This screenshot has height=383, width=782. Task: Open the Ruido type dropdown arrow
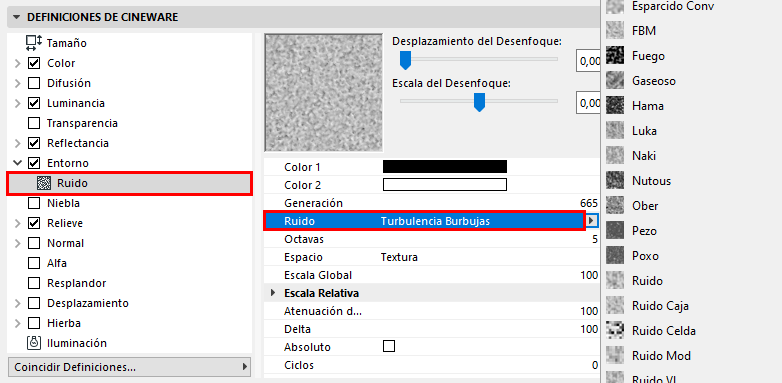pyautogui.click(x=592, y=220)
